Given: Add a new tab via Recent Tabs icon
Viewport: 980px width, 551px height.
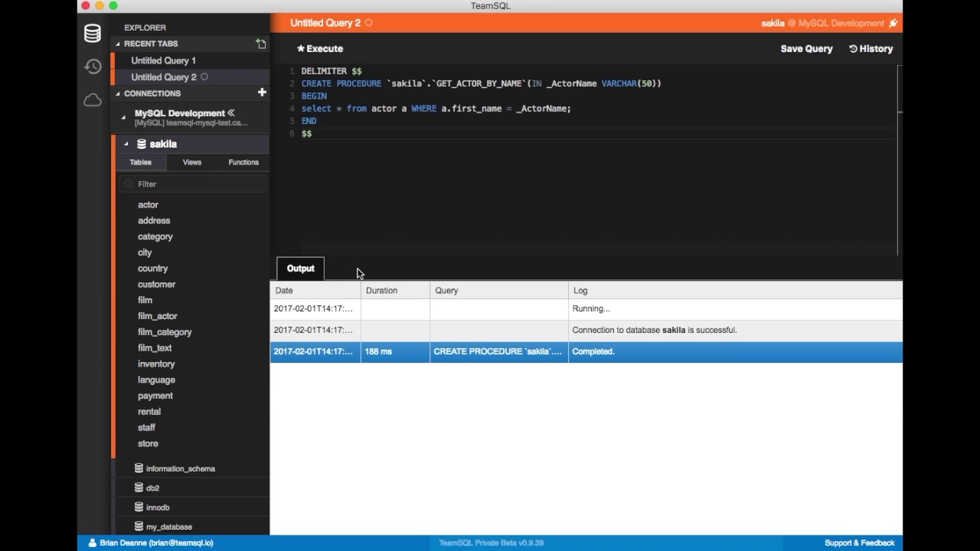Looking at the screenshot, I should tap(261, 44).
